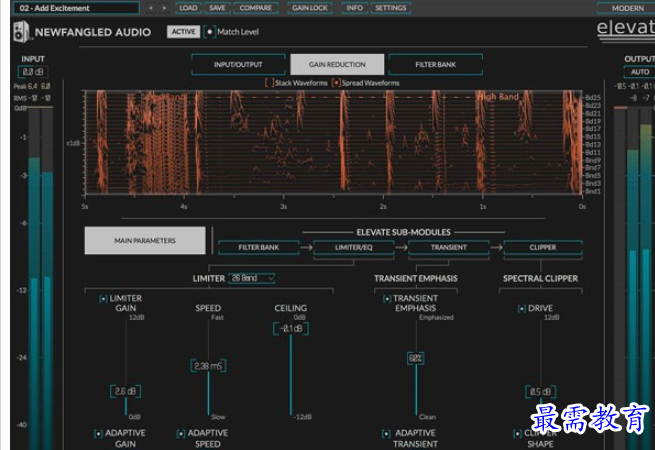Toggle the DRIVE enable checkbox
Viewport: 655px width, 450px height.
click(522, 309)
